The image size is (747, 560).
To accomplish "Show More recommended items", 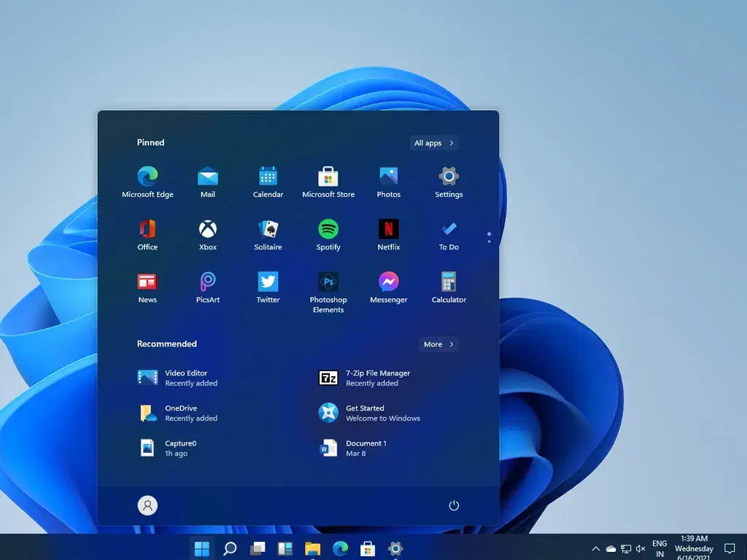I will [x=438, y=344].
